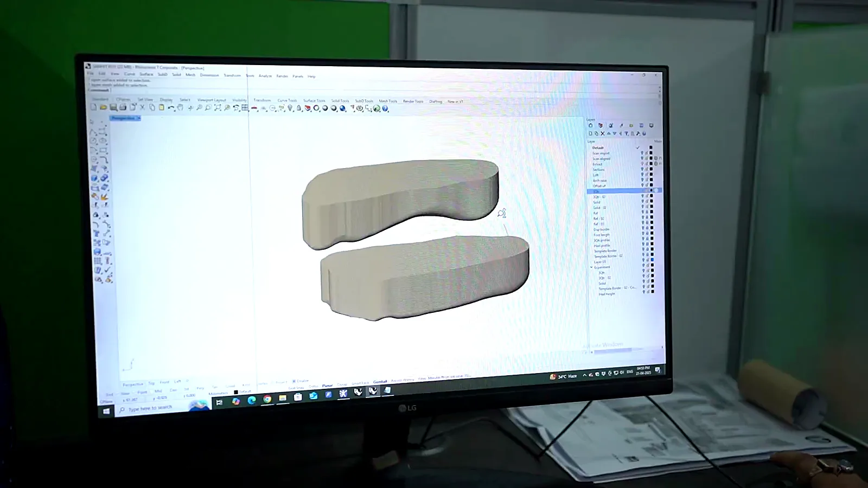The image size is (868, 488).
Task: Click the Zoom Extents icon
Action: [x=218, y=108]
